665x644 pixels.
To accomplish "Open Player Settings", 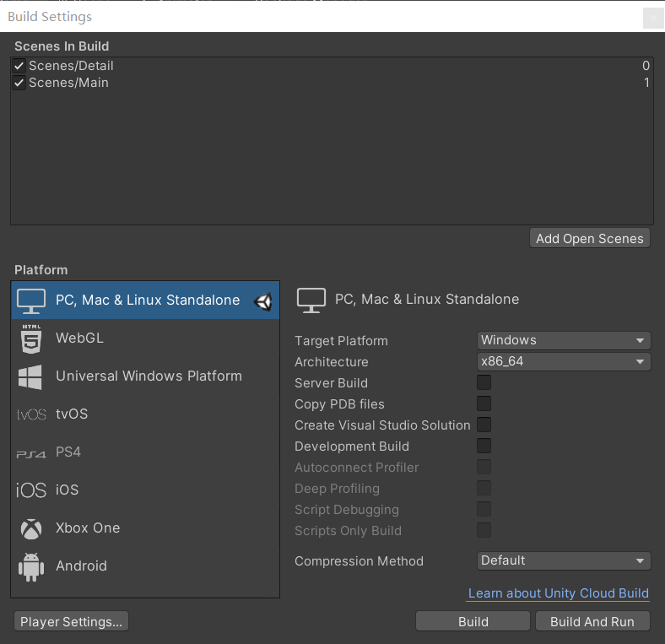I will point(71,621).
